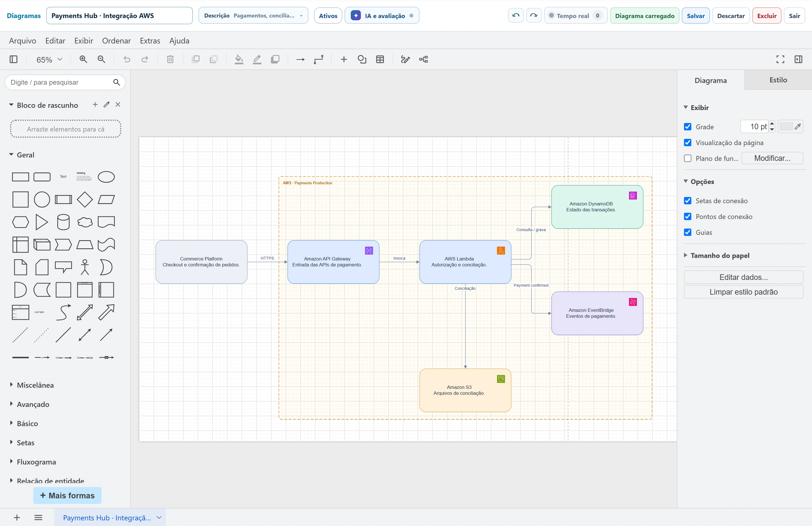Open the Ordenar menu
This screenshot has height=526, width=812.
point(116,41)
